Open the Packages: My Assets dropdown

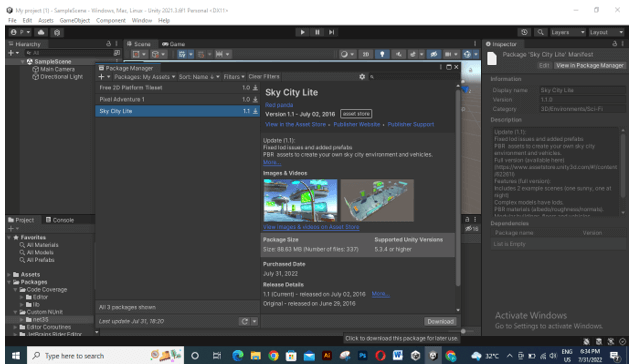[144, 77]
